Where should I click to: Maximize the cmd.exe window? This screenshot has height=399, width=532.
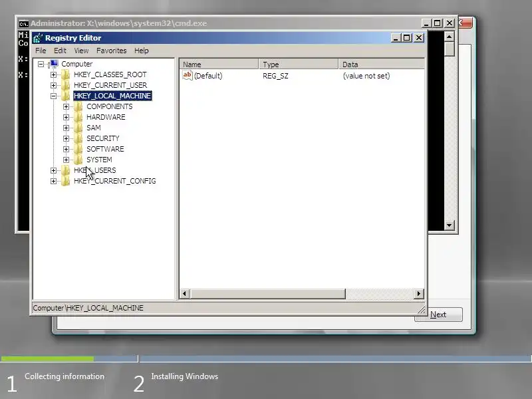click(x=438, y=23)
